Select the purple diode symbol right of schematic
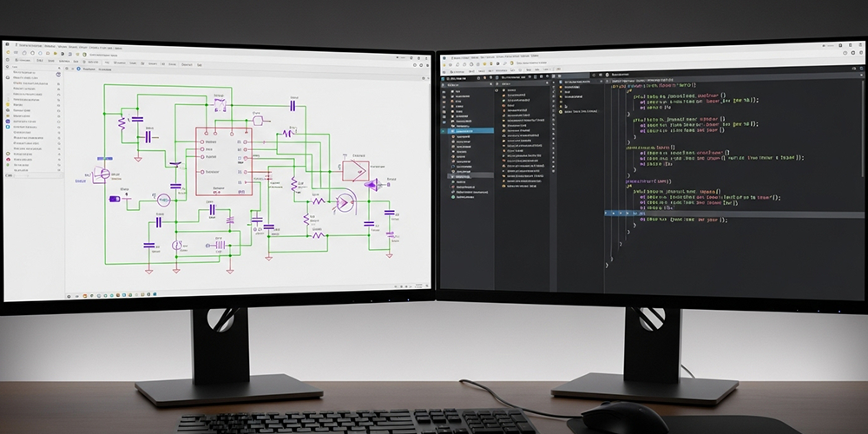The image size is (868, 434). tap(372, 184)
